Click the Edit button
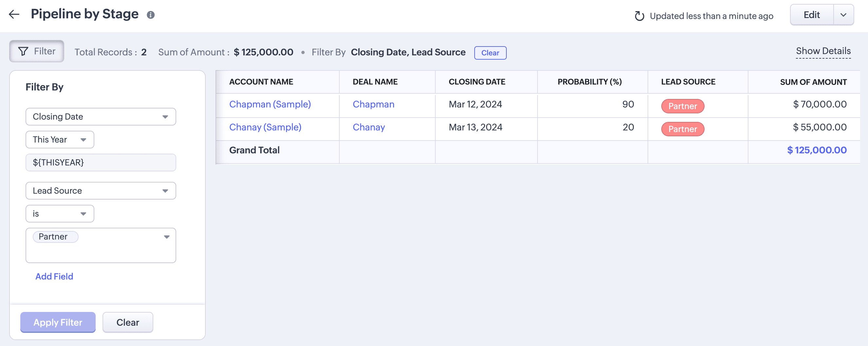Screen dimensions: 868x346 click(811, 15)
